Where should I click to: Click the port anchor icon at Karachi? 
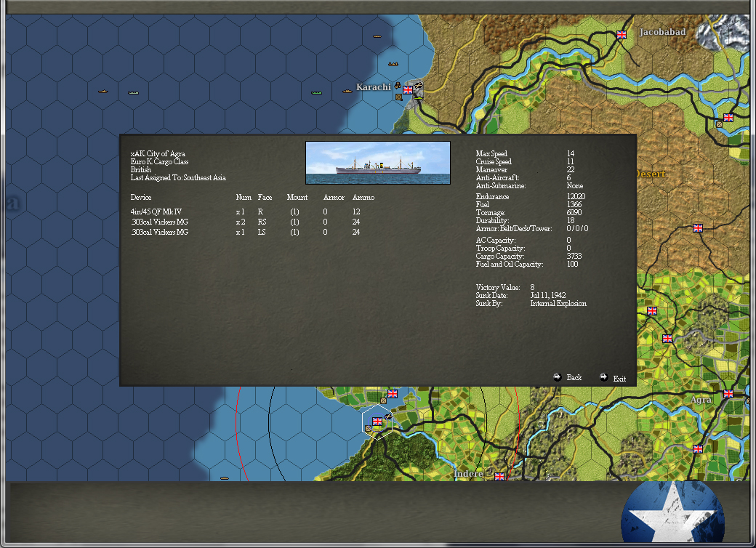coord(398,86)
